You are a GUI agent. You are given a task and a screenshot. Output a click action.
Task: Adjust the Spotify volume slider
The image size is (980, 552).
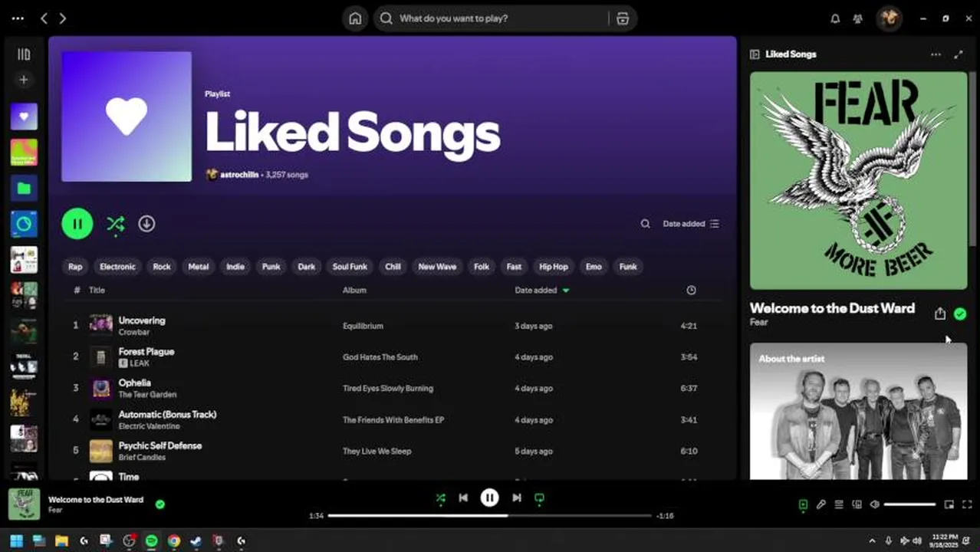910,504
